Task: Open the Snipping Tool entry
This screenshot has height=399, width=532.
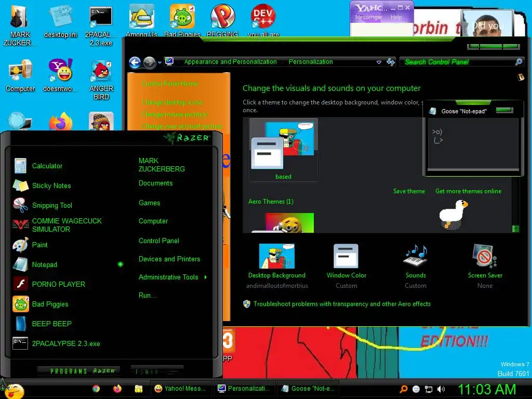Action: 52,205
